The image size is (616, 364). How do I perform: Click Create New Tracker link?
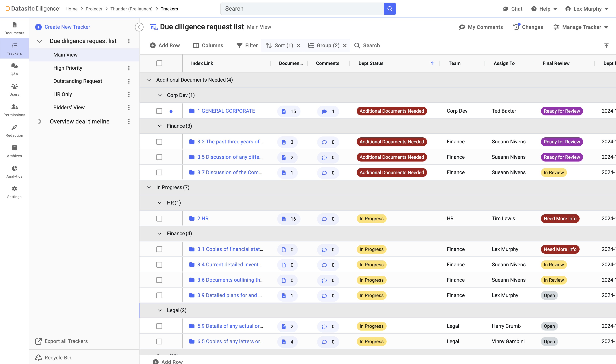pyautogui.click(x=67, y=27)
